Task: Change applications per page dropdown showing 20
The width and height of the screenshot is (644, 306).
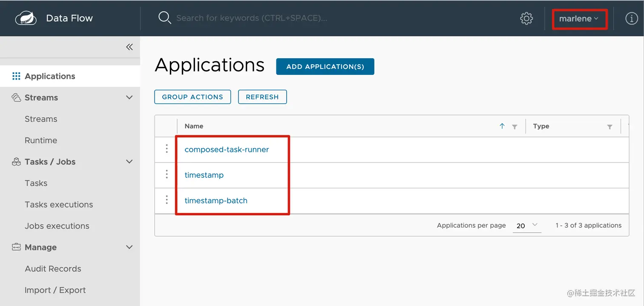Action: point(527,226)
